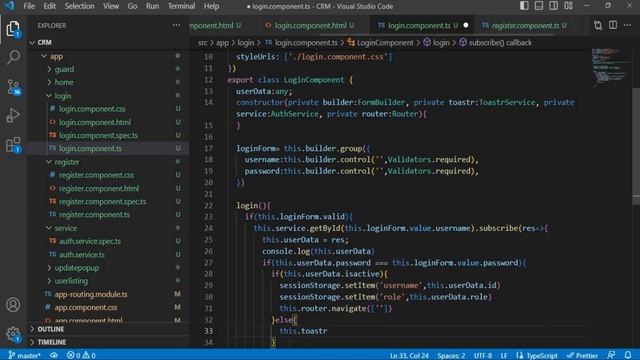Open the Search view in activity bar
This screenshot has width=640, height=360.
point(13,57)
